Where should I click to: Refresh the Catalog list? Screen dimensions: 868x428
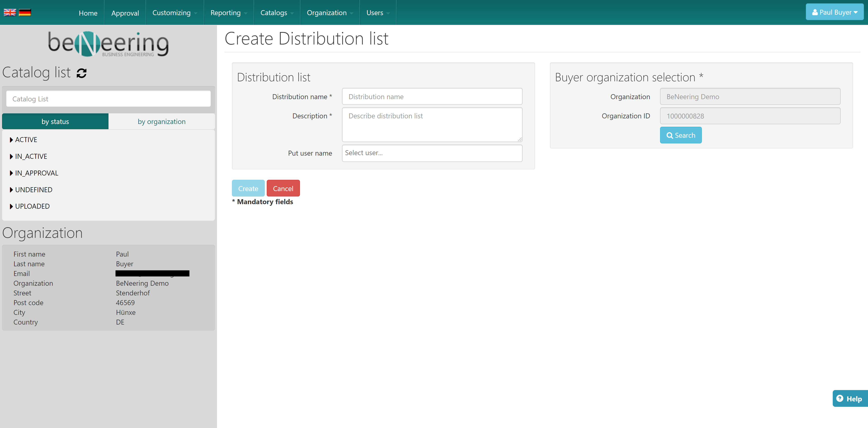pos(82,73)
